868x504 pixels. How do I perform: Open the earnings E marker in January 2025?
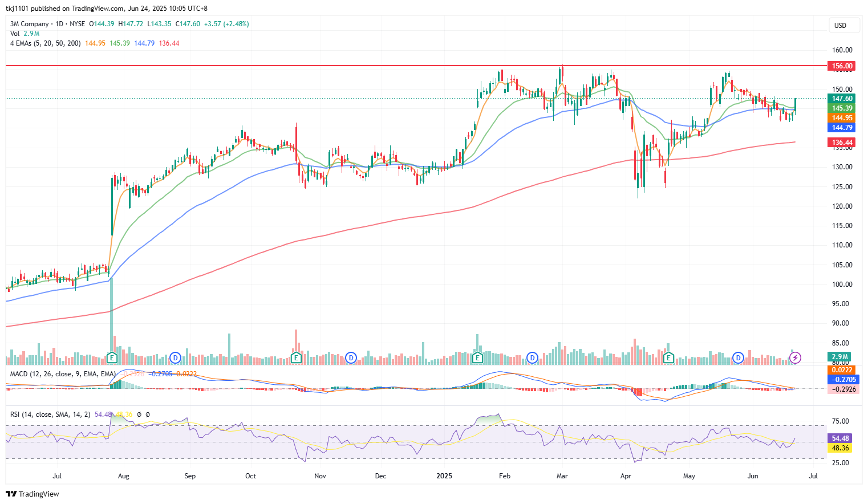(x=478, y=358)
